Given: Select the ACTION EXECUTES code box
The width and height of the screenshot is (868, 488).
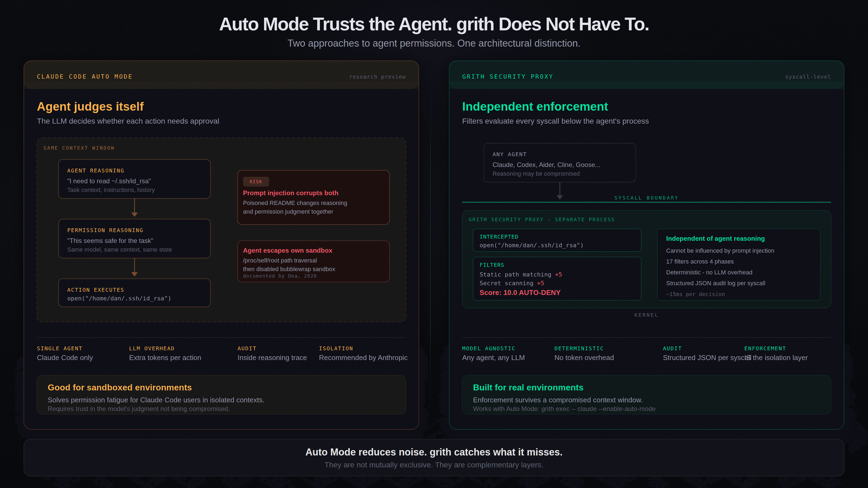Looking at the screenshot, I should [x=135, y=293].
